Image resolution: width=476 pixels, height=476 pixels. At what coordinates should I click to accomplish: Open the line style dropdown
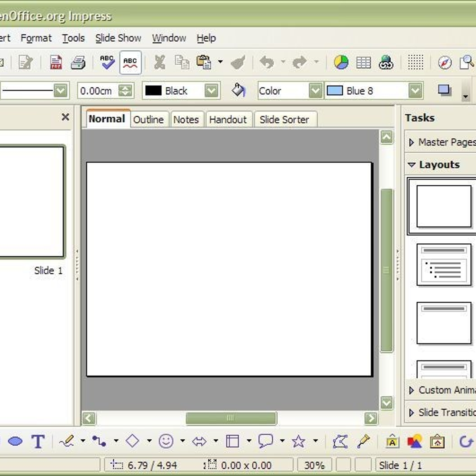pyautogui.click(x=60, y=90)
